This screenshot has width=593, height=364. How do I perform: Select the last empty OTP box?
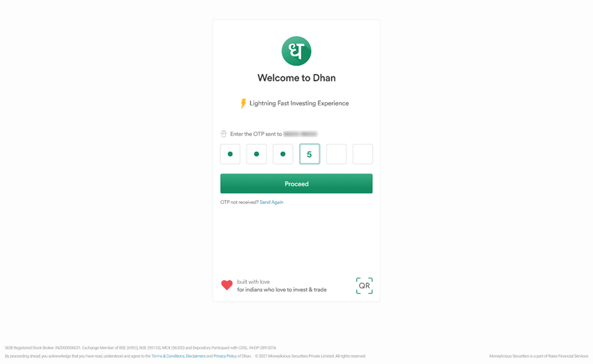(x=363, y=154)
